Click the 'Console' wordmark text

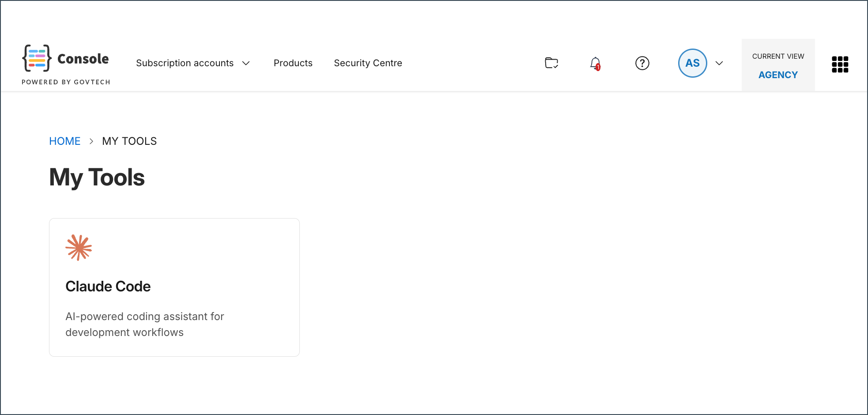(83, 59)
